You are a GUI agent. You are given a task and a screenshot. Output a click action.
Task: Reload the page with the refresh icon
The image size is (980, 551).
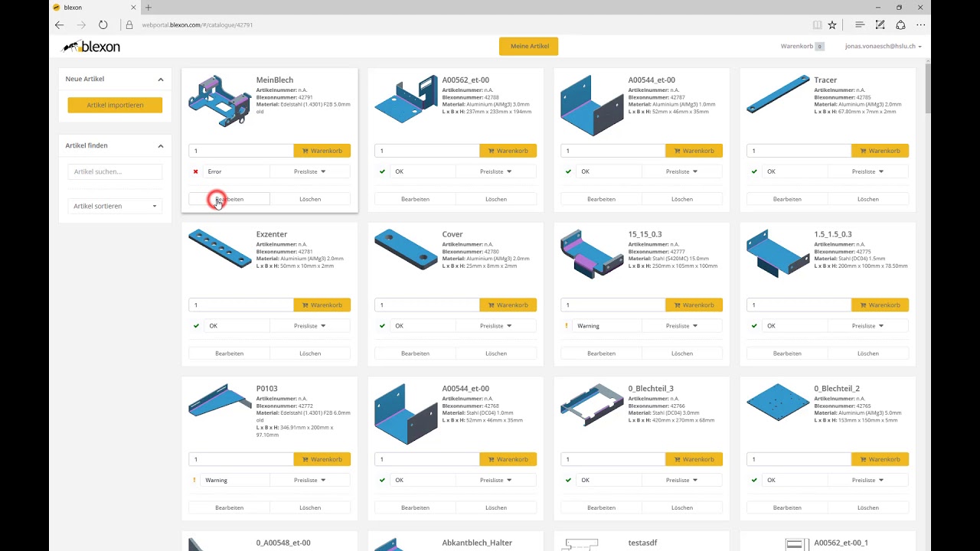click(103, 24)
